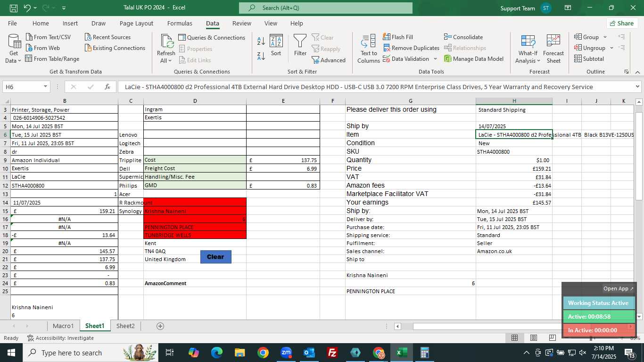
Task: Collapse the ribbon
Action: click(637, 72)
